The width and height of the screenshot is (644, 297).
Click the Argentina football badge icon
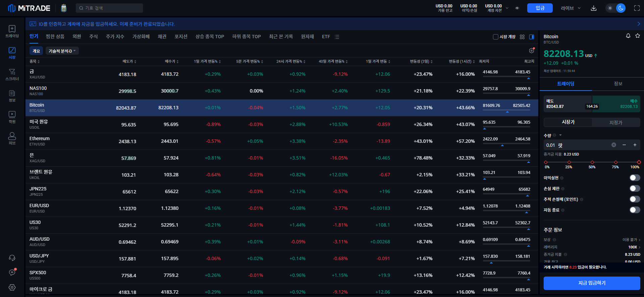pos(64,8)
